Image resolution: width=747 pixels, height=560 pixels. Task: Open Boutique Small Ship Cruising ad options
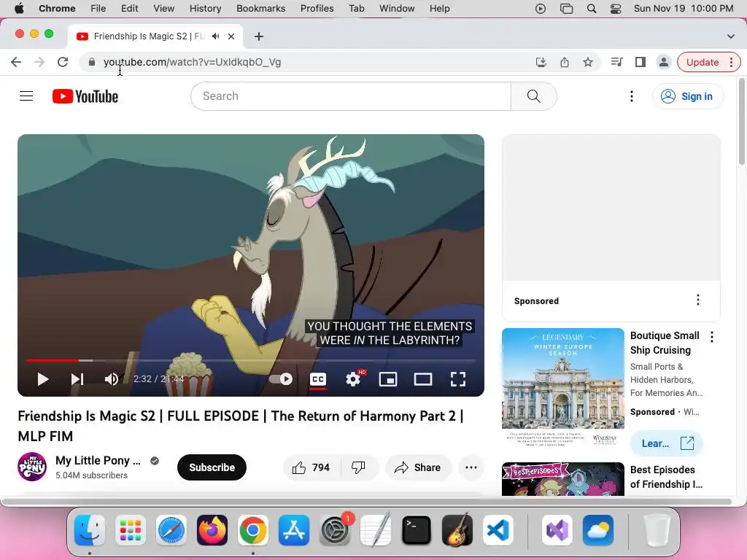point(712,337)
